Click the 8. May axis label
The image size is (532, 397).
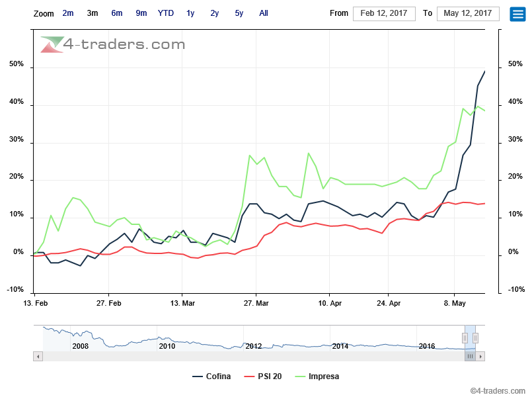tap(455, 303)
